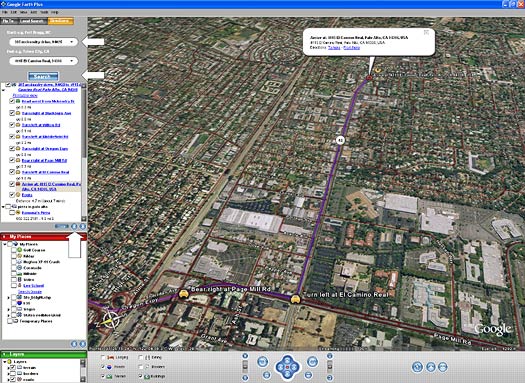Click the rotate counterclockwise navigation button
This screenshot has height=383, width=525.
click(x=263, y=362)
